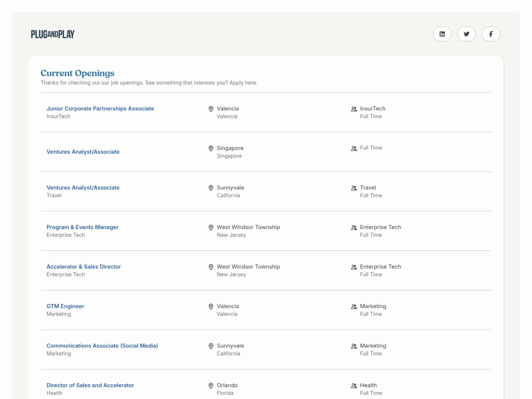Click team icon in Communications Associate row
Image resolution: width=532 pixels, height=399 pixels.
[354, 346]
